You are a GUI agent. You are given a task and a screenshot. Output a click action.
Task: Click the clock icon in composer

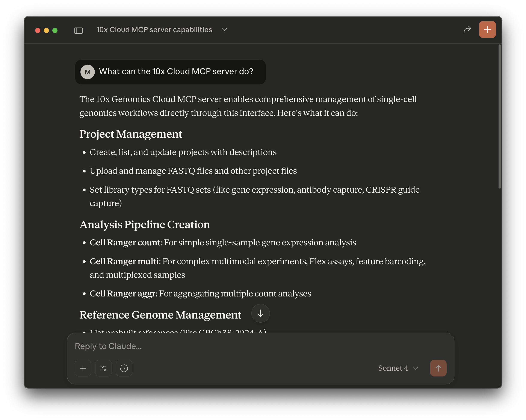(x=124, y=368)
